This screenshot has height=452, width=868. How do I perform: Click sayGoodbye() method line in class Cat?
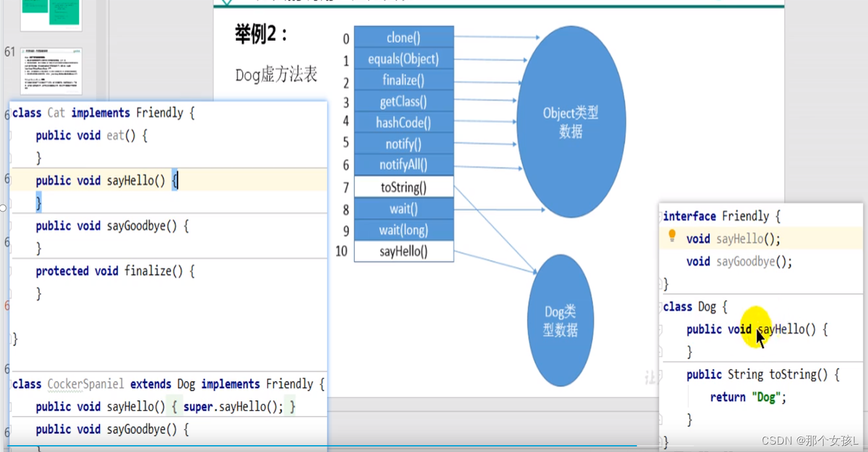[x=113, y=226]
